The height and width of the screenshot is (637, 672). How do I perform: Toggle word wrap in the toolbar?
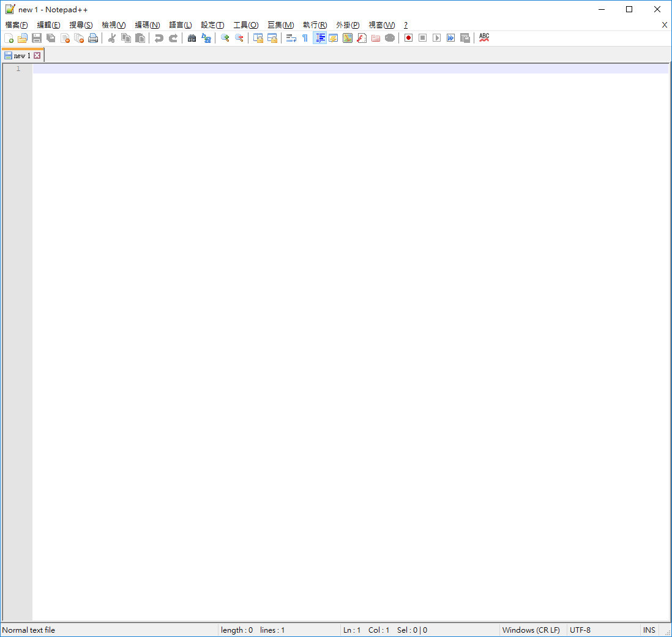[291, 38]
